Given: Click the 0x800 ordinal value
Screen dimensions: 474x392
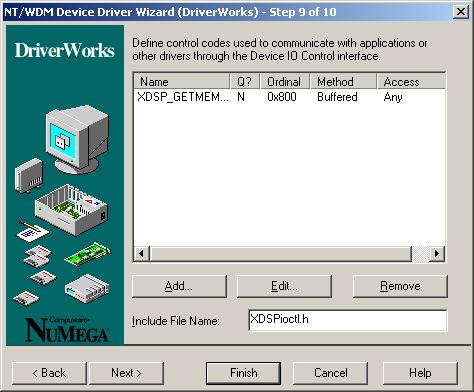Looking at the screenshot, I should point(282,97).
